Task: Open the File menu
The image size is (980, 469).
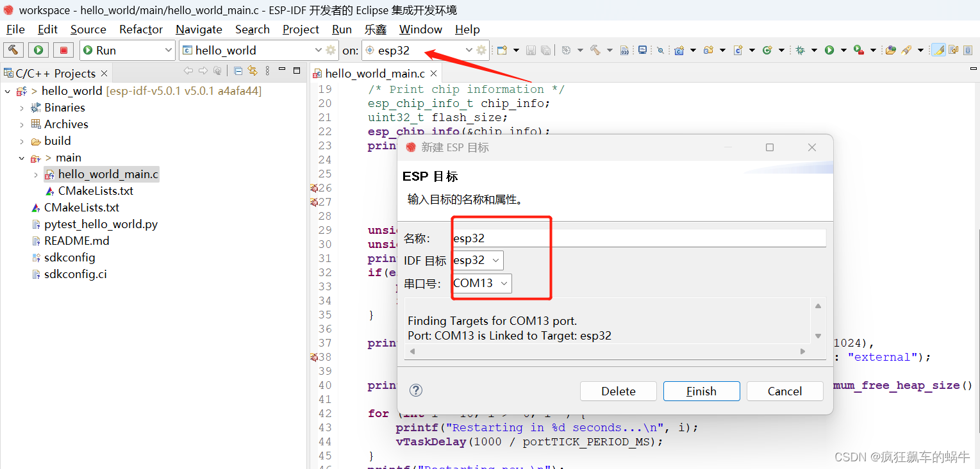Action: click(x=15, y=29)
